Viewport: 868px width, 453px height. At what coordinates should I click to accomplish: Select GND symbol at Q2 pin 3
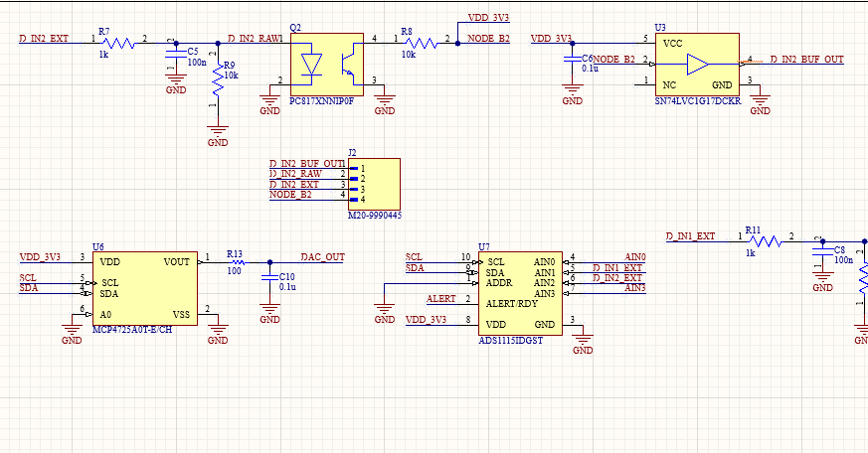click(385, 105)
